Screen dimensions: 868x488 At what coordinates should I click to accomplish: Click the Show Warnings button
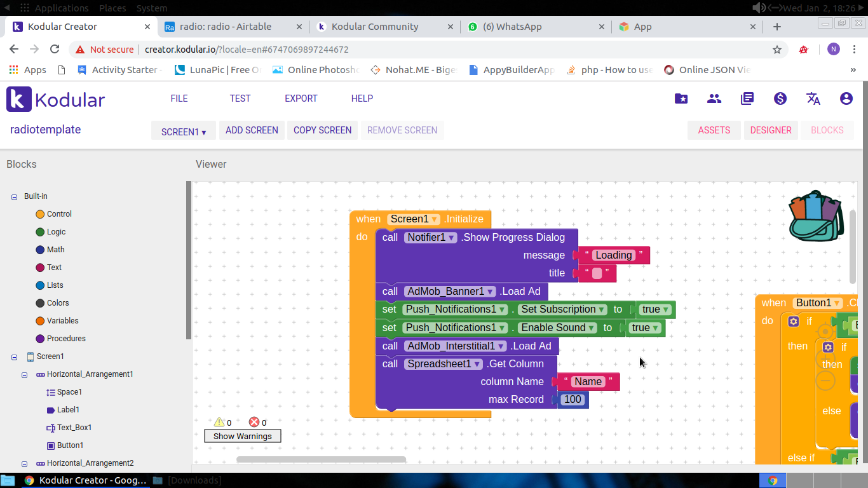[x=243, y=436]
